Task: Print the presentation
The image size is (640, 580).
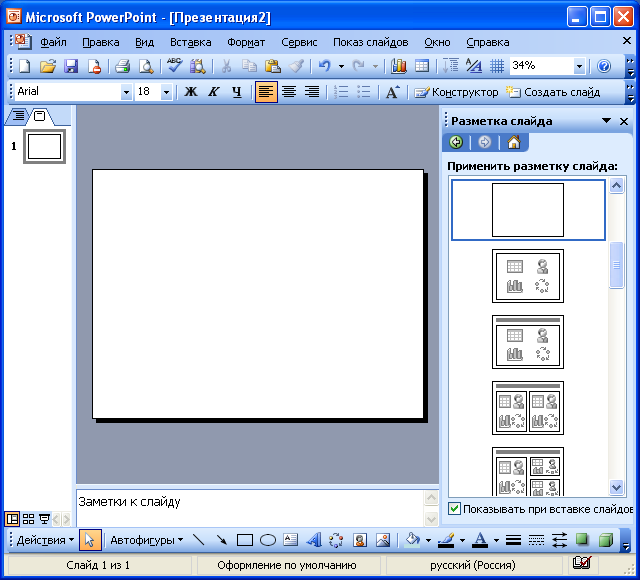Action: click(122, 66)
